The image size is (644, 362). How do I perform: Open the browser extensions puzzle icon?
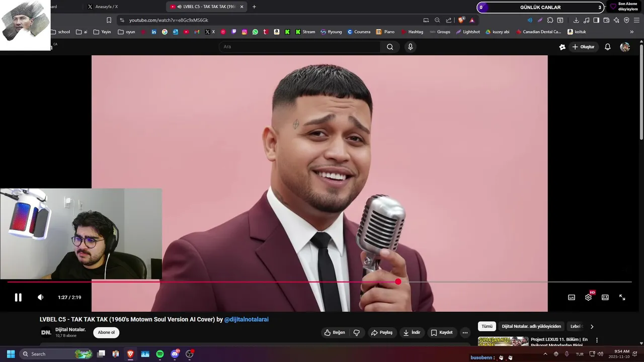550,20
